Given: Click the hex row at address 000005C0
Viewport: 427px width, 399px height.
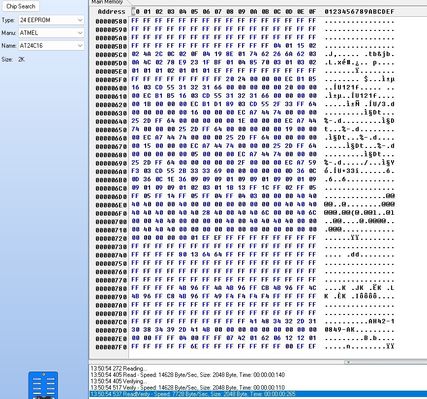Looking at the screenshot, I should [245, 54].
